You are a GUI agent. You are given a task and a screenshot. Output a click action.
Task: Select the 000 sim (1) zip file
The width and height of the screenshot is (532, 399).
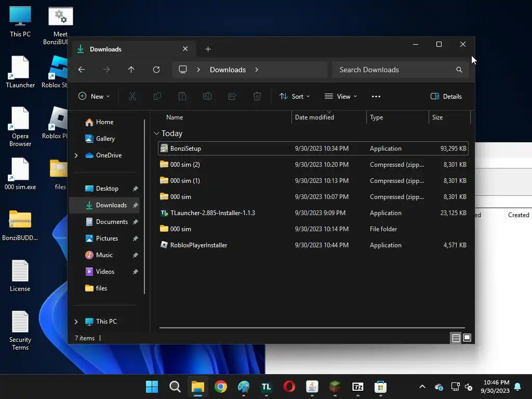(313, 181)
